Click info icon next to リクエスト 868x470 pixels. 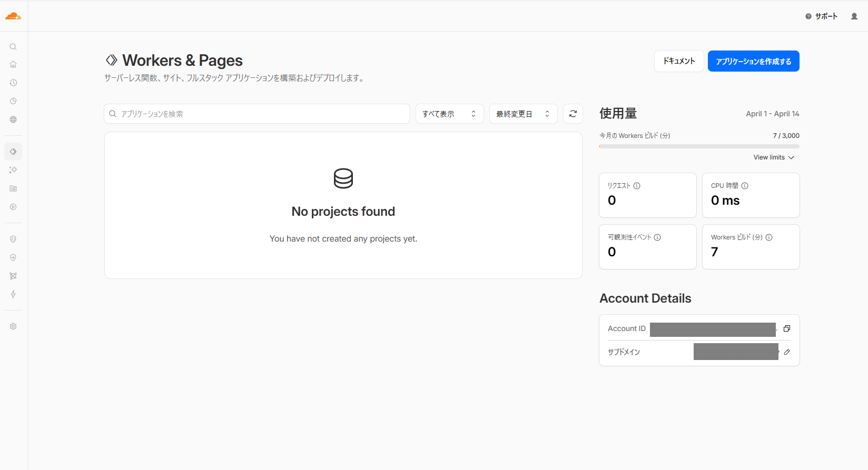coord(637,186)
